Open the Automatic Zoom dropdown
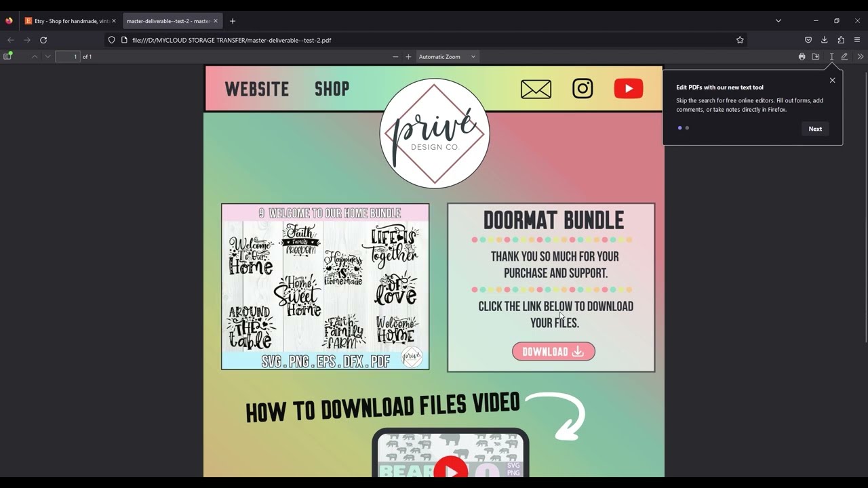This screenshot has height=488, width=868. 447,57
